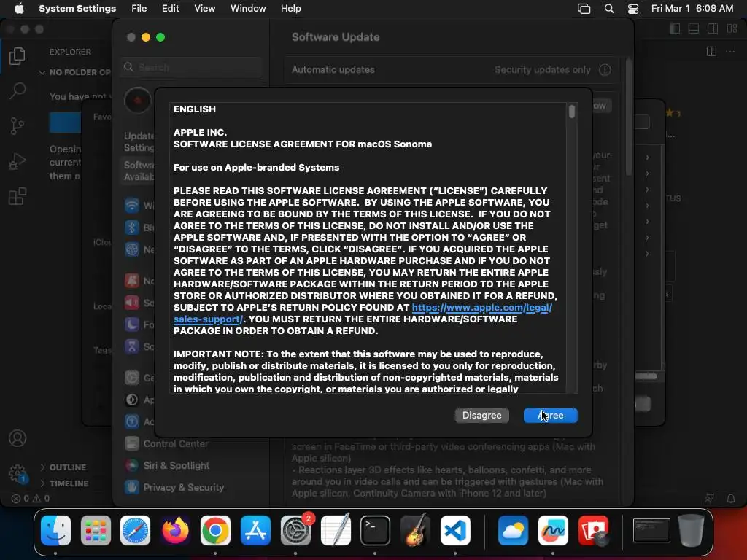Toggle VS Code panel layout icon

tap(694, 28)
